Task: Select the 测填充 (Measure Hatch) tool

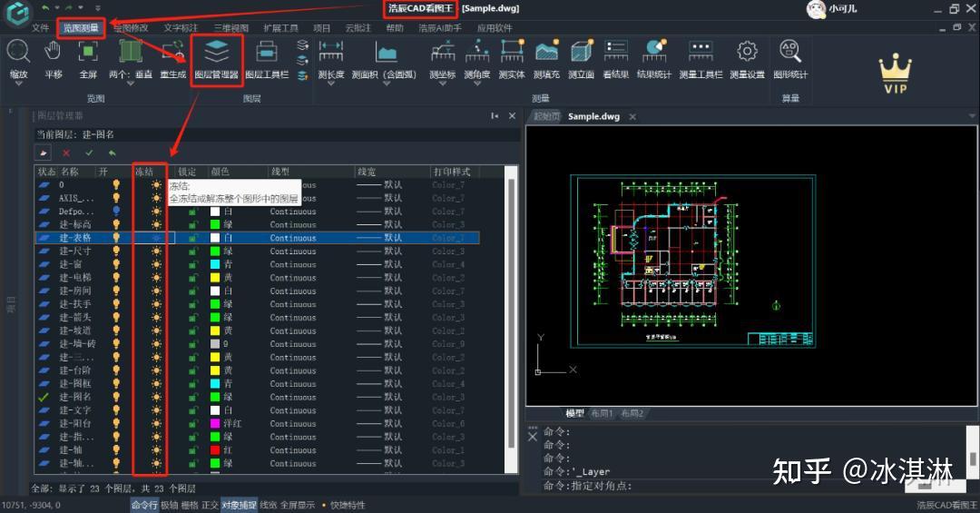Action: tap(547, 51)
